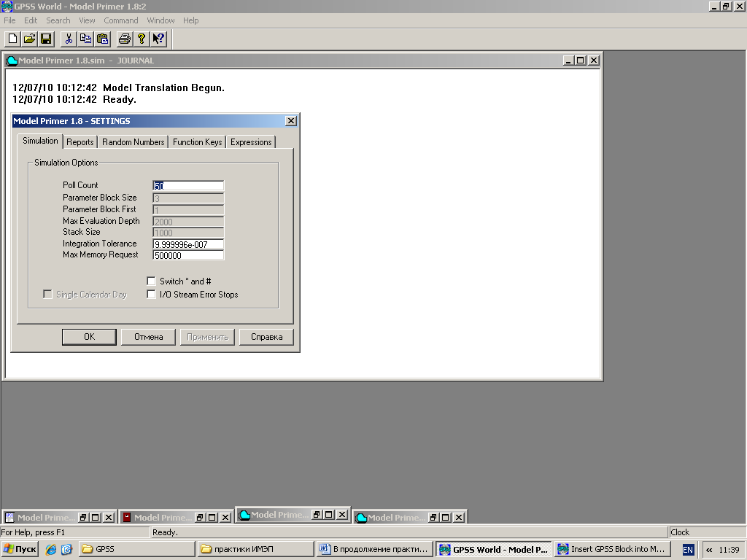Image resolution: width=747 pixels, height=560 pixels.
Task: Close the Settings dialog with X
Action: pos(291,121)
